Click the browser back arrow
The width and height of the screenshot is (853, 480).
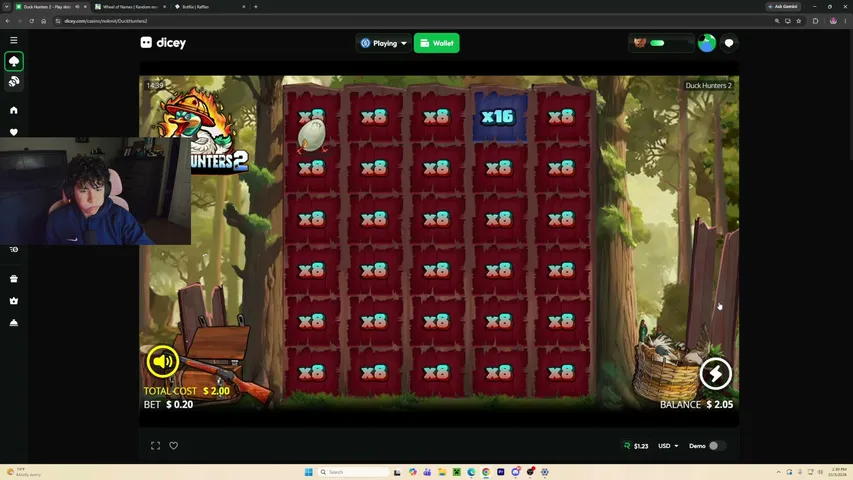(x=8, y=21)
